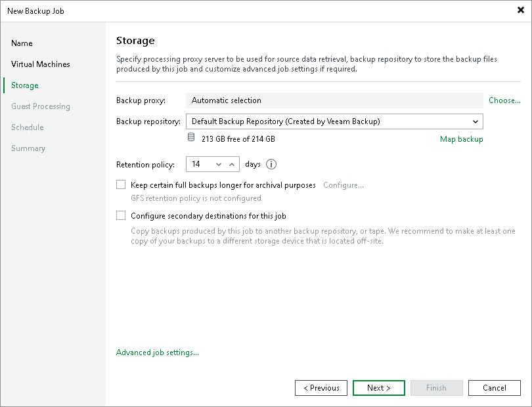Cancel the New Backup Job wizard

click(495, 388)
